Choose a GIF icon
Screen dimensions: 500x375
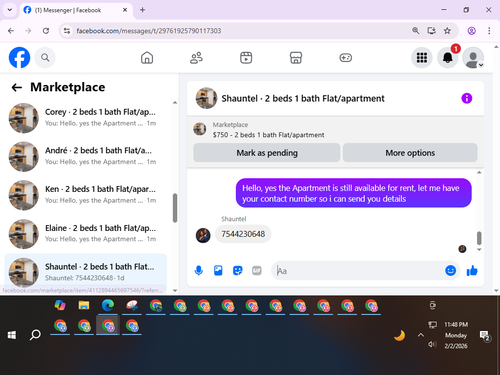[x=257, y=270]
